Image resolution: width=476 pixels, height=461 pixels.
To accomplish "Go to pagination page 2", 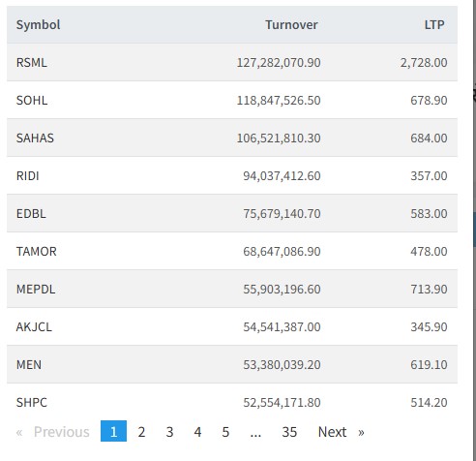I will [141, 432].
